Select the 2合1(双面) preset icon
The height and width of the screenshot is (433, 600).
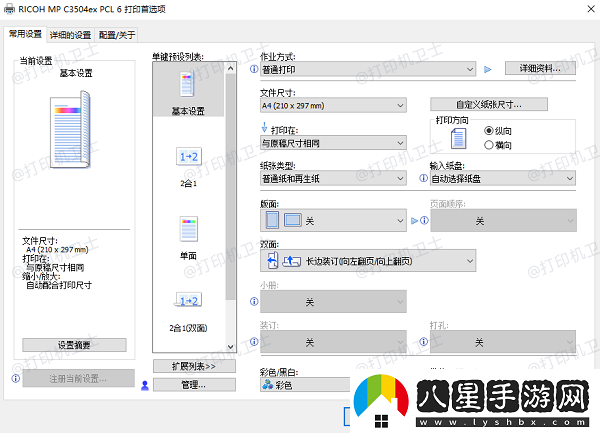pos(189,300)
